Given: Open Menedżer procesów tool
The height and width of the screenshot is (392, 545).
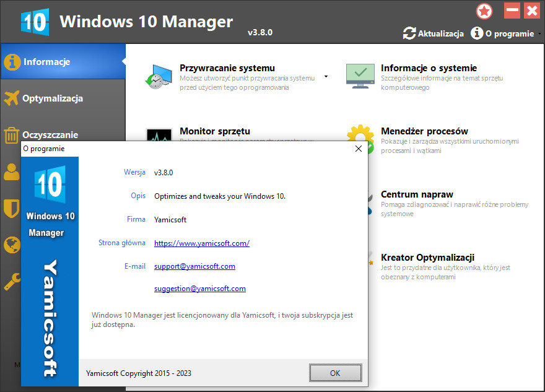Looking at the screenshot, I should (x=424, y=131).
